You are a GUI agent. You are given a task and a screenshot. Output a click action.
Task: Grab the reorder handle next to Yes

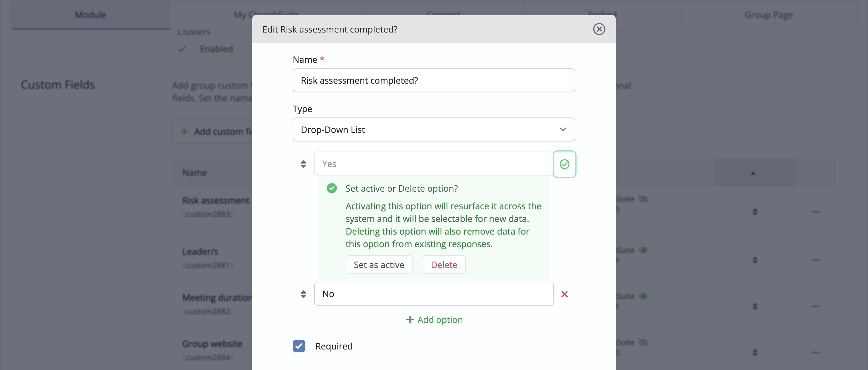pyautogui.click(x=303, y=164)
